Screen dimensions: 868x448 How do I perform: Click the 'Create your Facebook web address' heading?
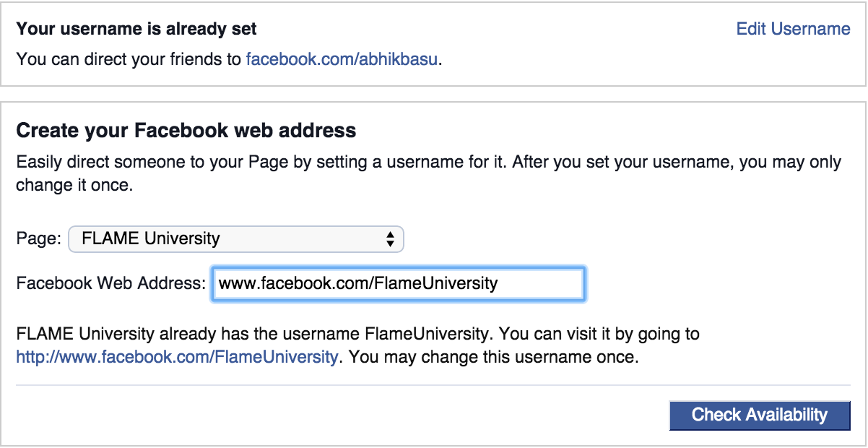point(186,131)
